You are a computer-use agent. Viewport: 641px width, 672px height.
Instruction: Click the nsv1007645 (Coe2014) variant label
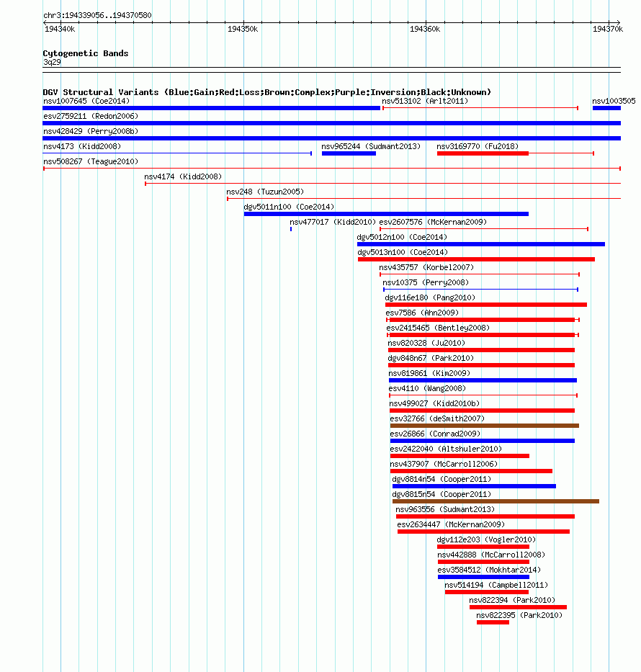[86, 101]
